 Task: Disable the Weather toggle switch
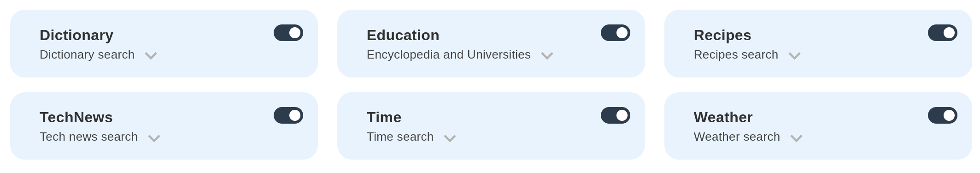(943, 115)
